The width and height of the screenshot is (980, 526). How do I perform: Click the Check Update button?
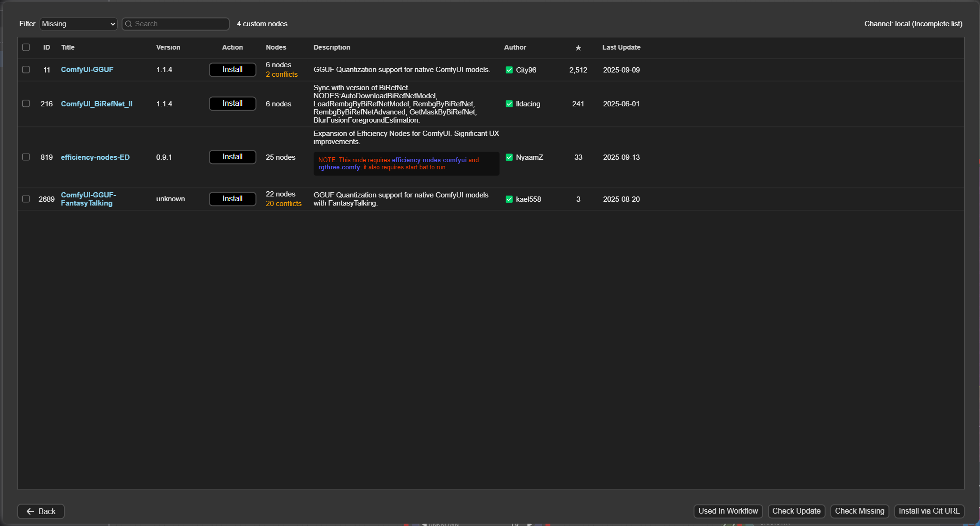(796, 511)
